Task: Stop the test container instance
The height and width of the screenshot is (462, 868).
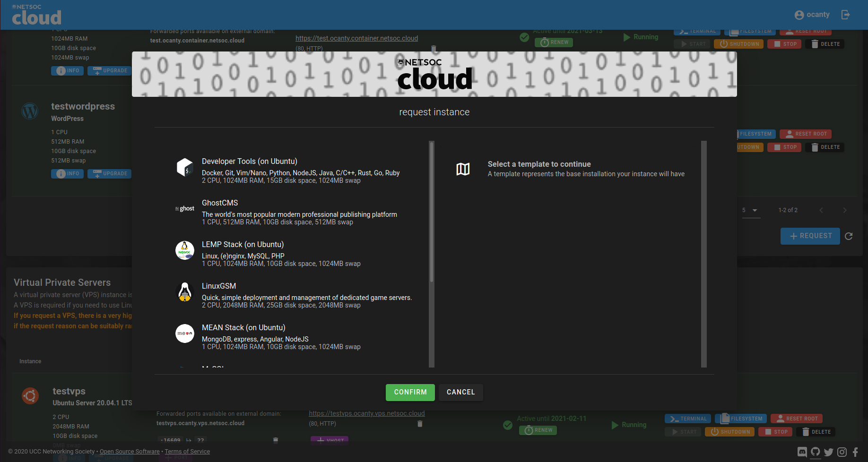Action: pos(784,44)
